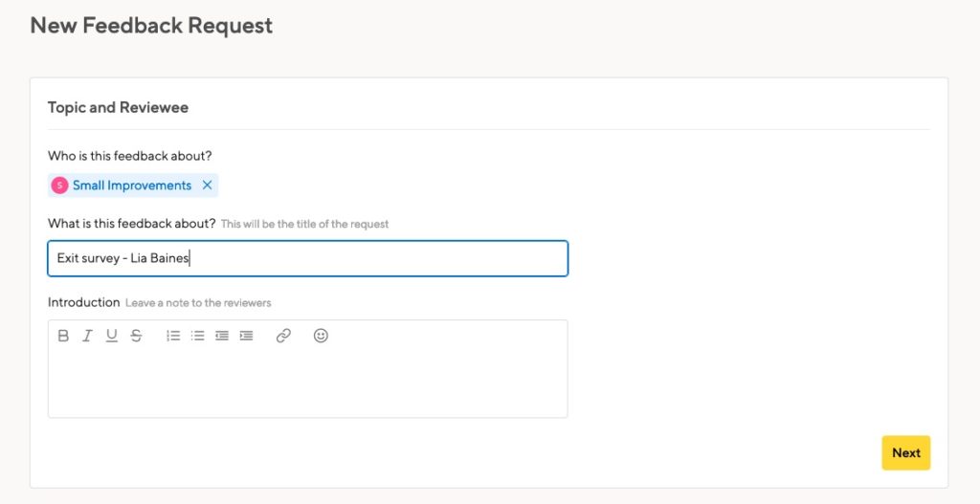Click the pink Small Improvements avatar
Viewport: 980px width, 504px height.
60,186
